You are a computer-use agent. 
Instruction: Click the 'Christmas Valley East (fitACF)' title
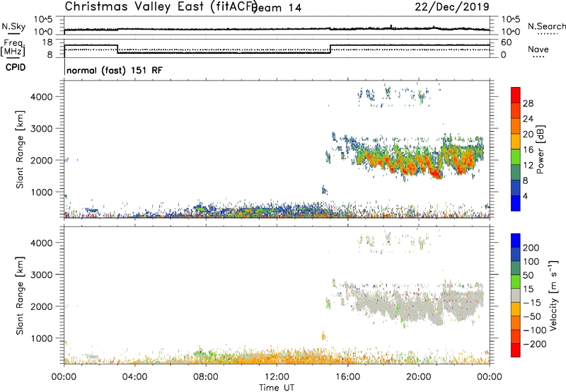coord(161,6)
